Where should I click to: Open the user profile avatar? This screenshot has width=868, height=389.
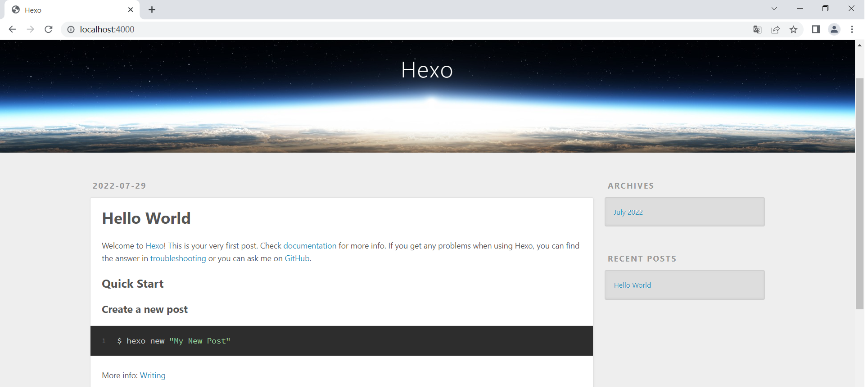click(x=834, y=29)
